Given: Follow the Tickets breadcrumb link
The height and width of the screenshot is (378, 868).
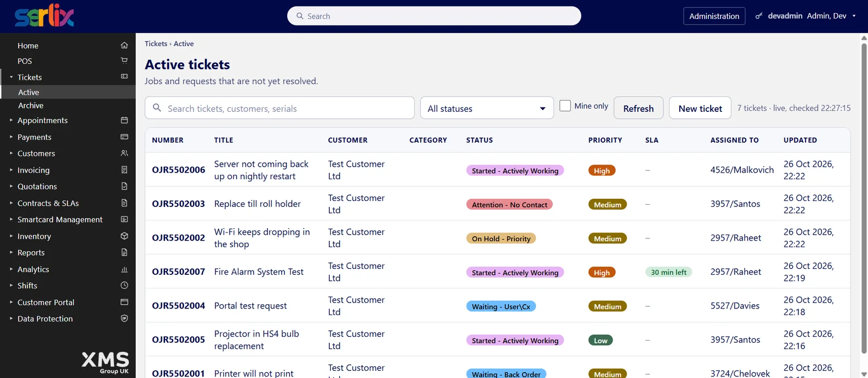Looking at the screenshot, I should click(x=156, y=43).
